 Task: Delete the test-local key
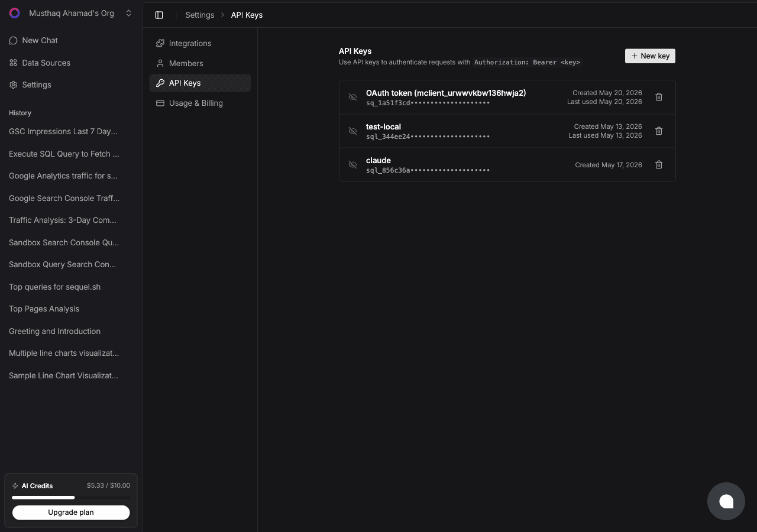point(659,131)
